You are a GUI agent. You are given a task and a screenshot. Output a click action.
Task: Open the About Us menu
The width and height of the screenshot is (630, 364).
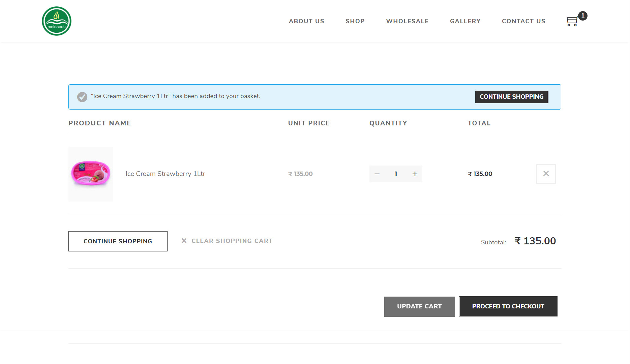pos(306,21)
